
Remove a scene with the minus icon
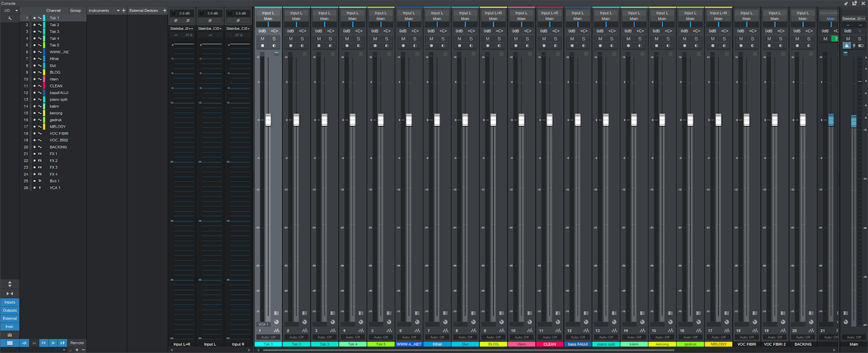pyautogui.click(x=83, y=349)
